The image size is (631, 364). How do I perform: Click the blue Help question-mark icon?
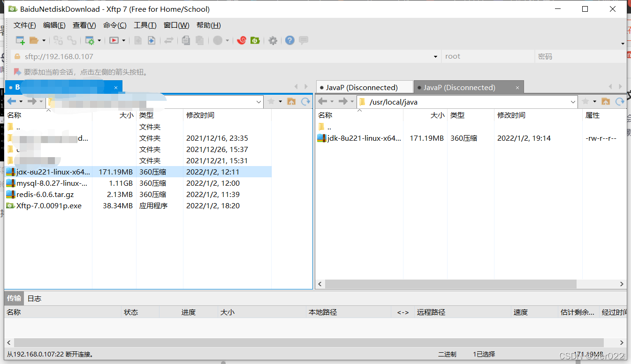point(290,40)
